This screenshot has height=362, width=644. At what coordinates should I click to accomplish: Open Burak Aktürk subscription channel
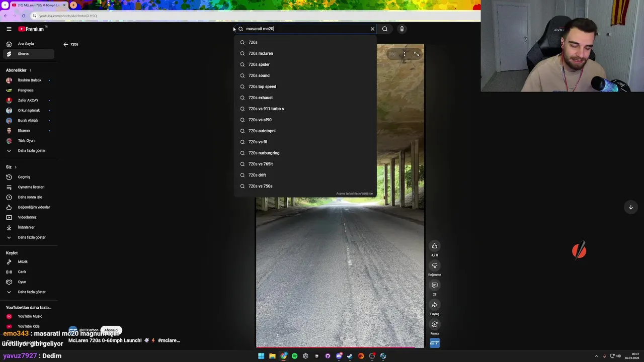29,121
